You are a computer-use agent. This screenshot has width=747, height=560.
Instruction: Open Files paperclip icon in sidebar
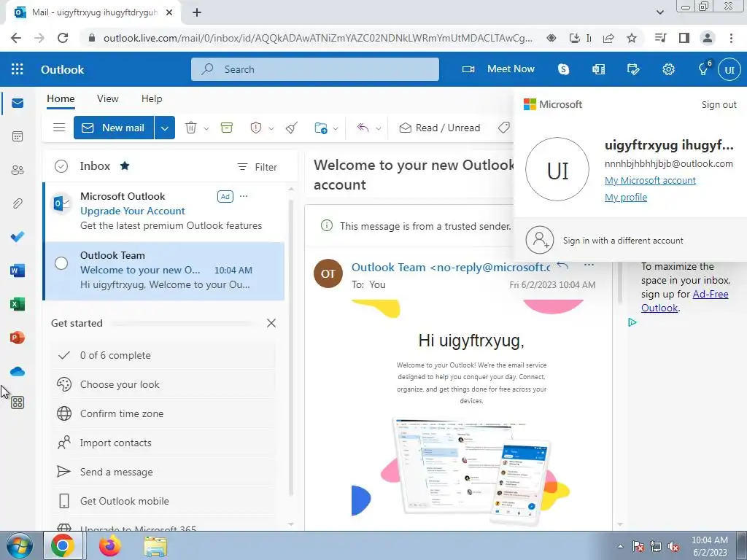18,204
